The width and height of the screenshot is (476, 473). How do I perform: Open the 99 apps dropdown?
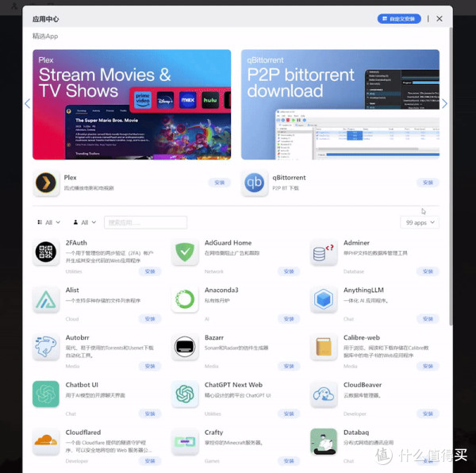click(x=420, y=222)
